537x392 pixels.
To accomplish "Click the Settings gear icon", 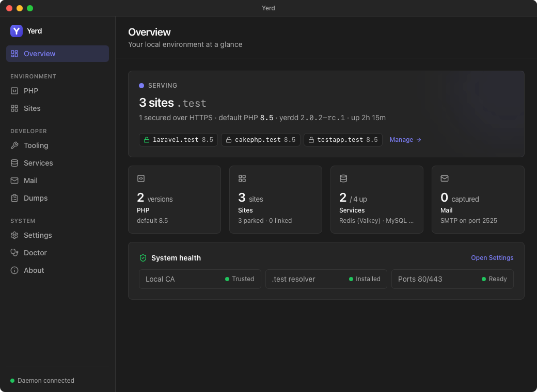I will [14, 235].
